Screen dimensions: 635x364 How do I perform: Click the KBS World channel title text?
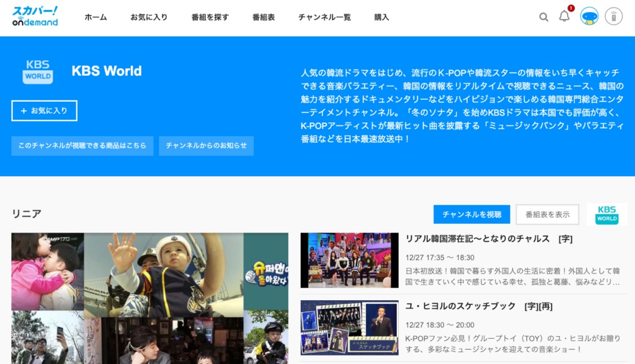click(x=107, y=71)
